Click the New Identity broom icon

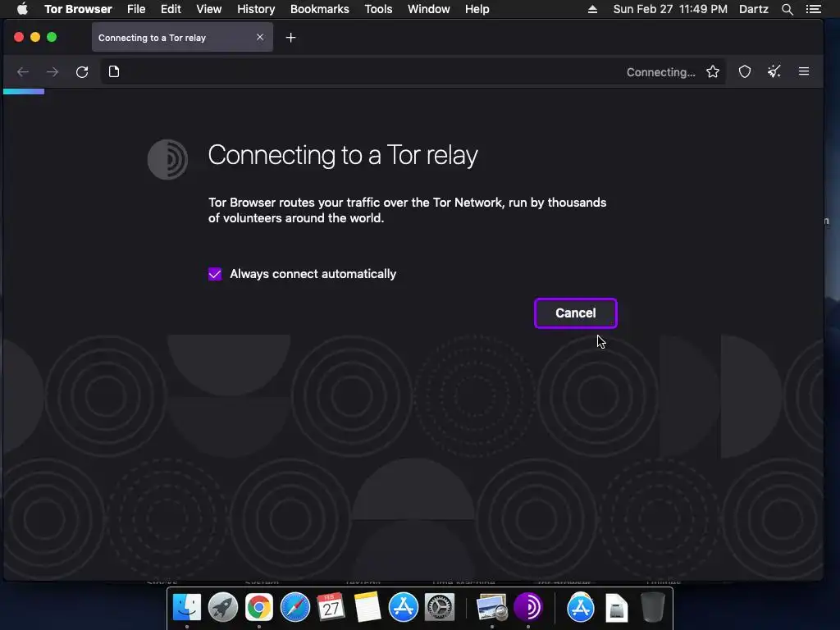[774, 72]
